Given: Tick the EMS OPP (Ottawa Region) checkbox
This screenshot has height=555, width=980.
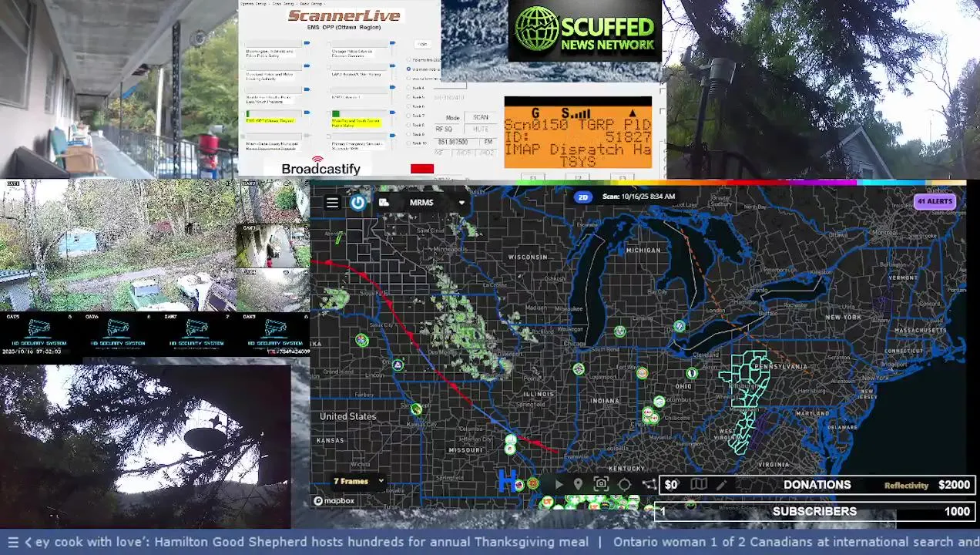Looking at the screenshot, I should tap(243, 114).
